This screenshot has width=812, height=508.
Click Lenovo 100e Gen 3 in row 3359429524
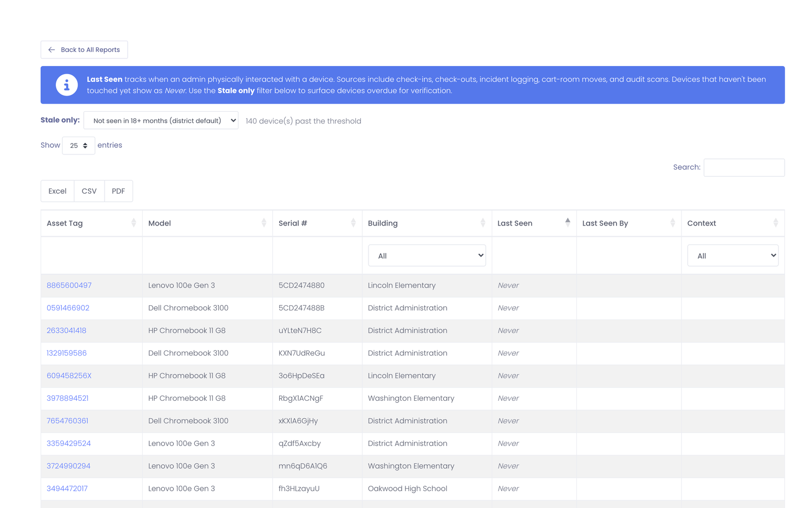[x=182, y=443]
